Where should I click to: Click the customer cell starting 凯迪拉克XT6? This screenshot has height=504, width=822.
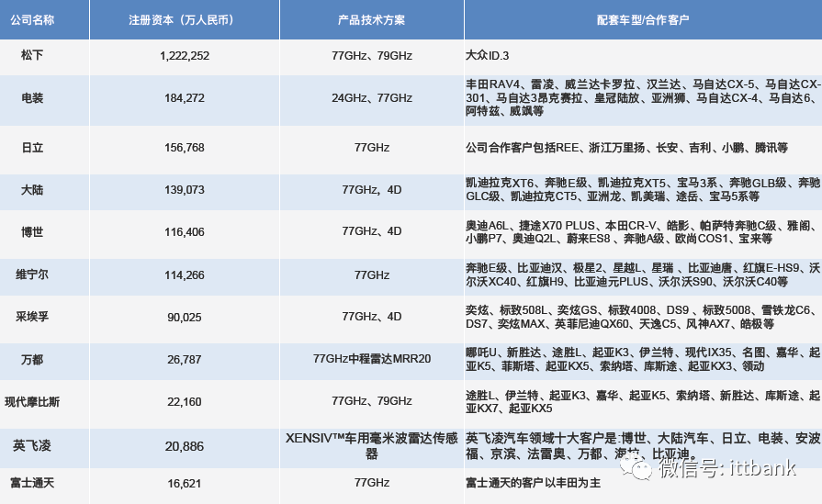[x=643, y=190]
